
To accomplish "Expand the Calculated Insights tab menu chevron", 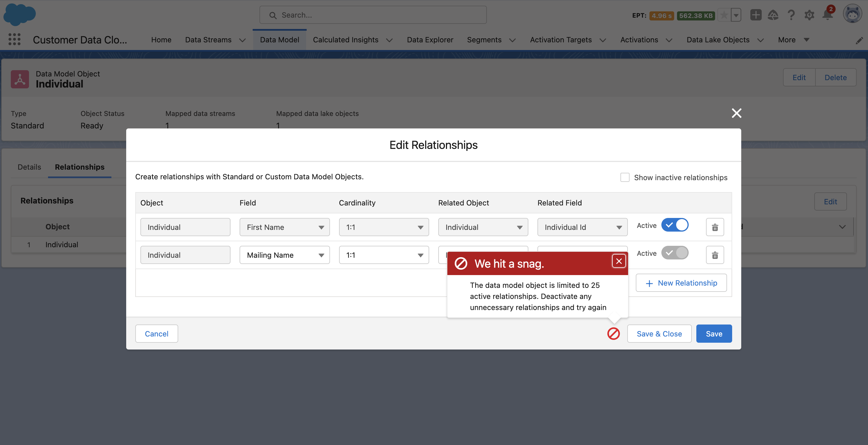I will point(389,40).
